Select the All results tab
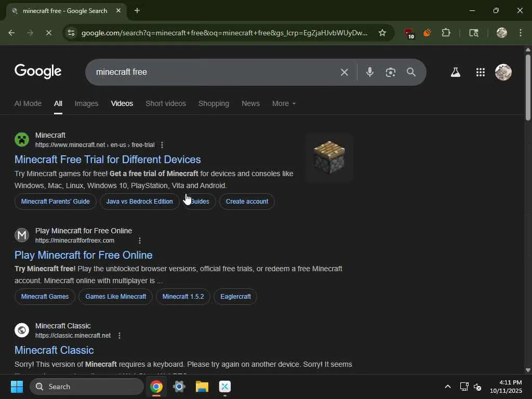This screenshot has height=399, width=532. 58,103
